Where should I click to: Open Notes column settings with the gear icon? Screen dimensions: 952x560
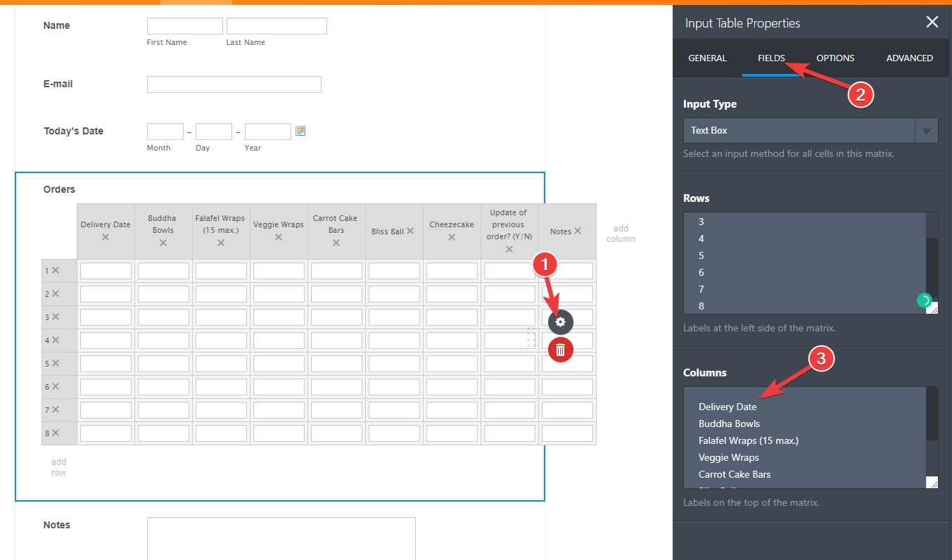560,322
